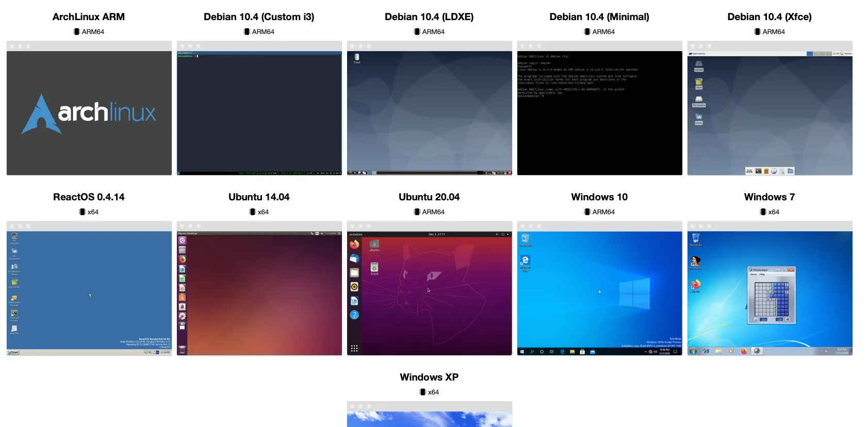Viewport: 868px width, 427px height.
Task: Click the chip icon under Debian 10.4 (Minimal)
Action: tap(587, 31)
